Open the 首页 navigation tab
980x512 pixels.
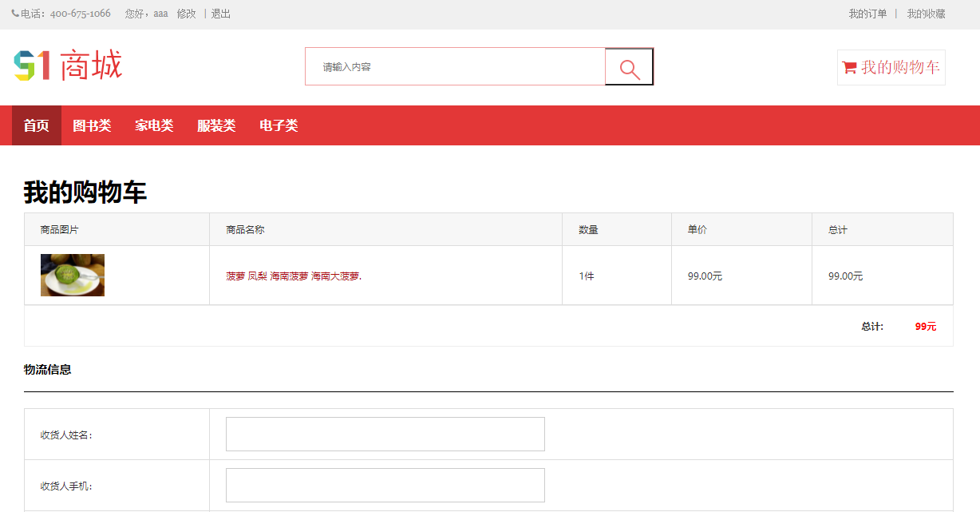click(36, 125)
